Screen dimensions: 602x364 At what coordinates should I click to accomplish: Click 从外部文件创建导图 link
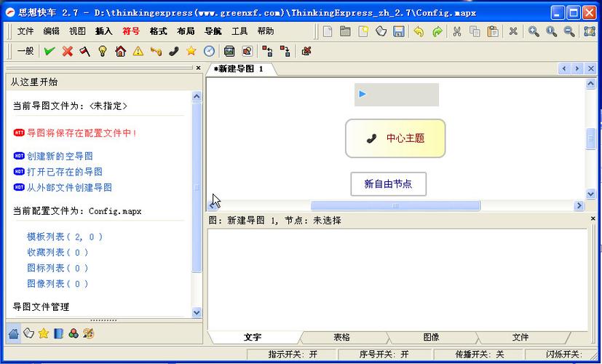click(69, 188)
